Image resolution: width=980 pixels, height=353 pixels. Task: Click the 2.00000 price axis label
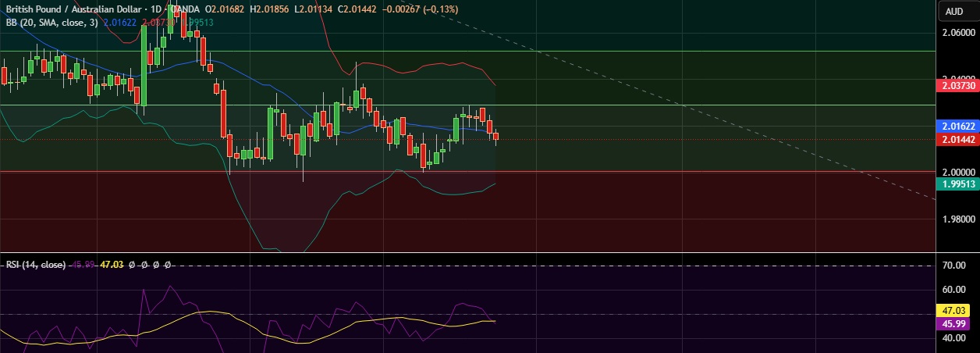point(959,172)
